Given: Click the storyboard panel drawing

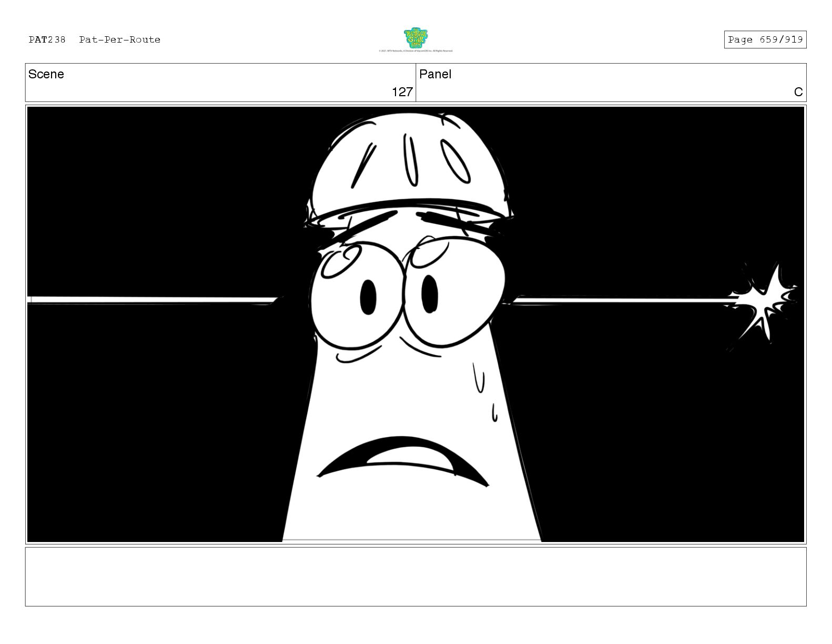Looking at the screenshot, I should point(415,324).
